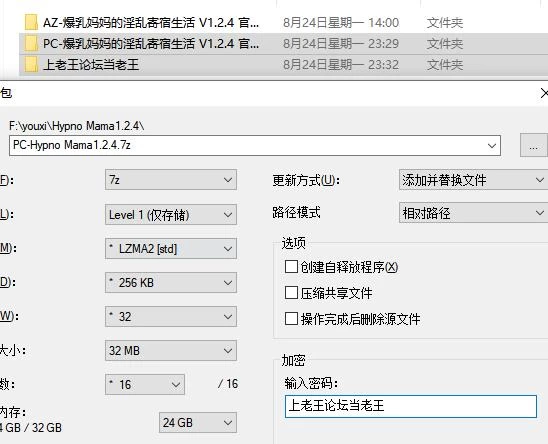Open the LZMA2 [std] method dropdown
The image size is (548, 444).
[x=171, y=249]
